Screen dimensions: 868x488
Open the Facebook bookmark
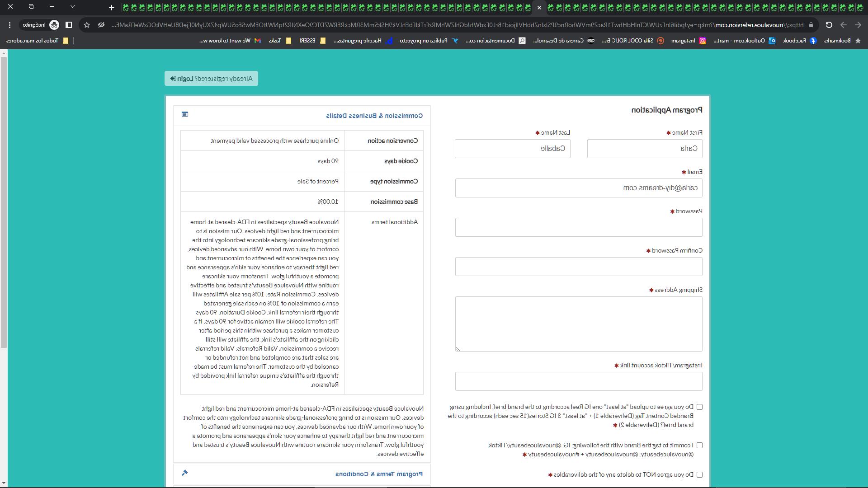799,41
